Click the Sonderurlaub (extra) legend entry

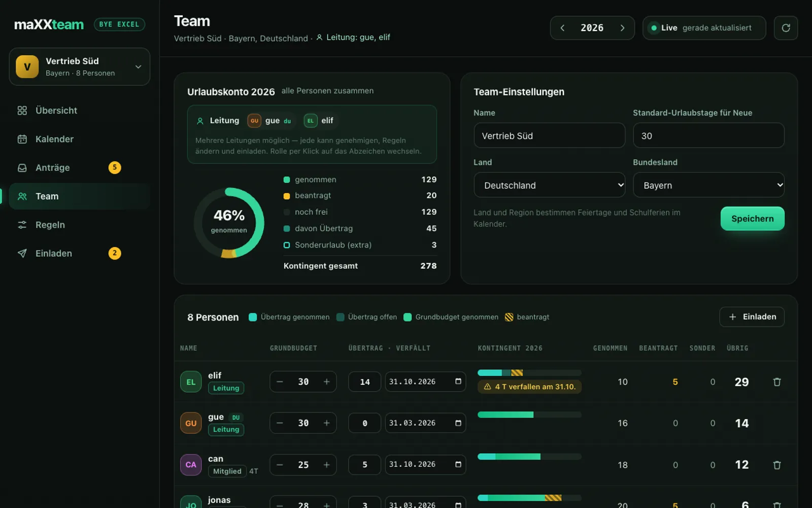(x=360, y=245)
